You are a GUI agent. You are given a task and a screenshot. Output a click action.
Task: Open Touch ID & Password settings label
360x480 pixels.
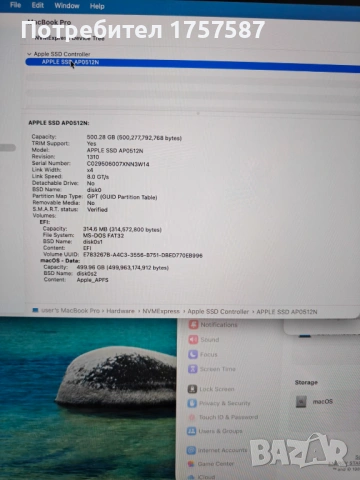228,417
